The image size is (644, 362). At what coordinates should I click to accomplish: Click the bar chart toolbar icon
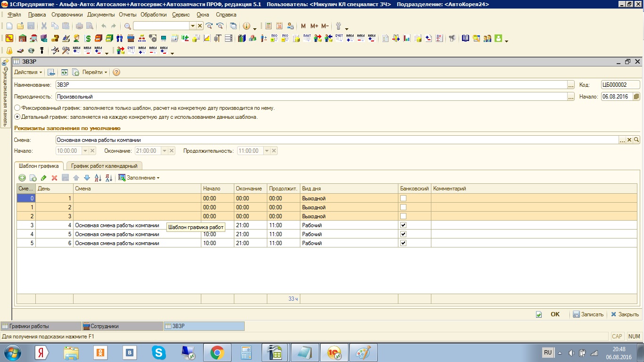click(407, 38)
